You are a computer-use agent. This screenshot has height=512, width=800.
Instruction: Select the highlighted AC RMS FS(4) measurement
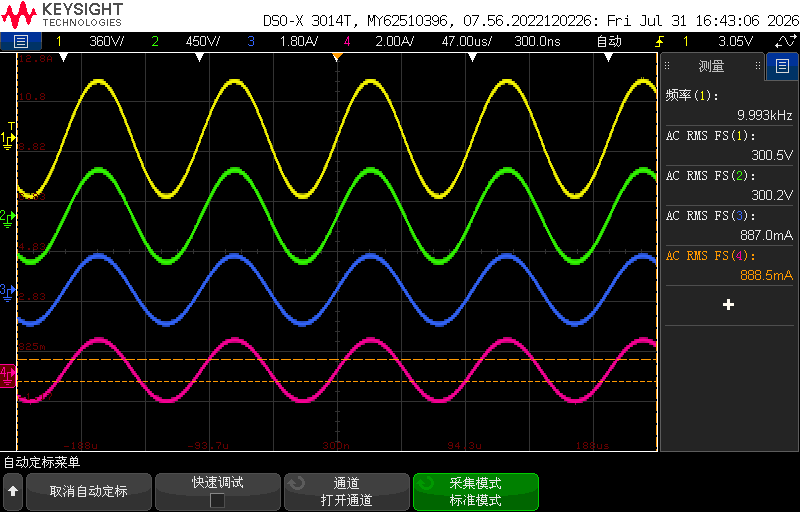click(x=729, y=265)
